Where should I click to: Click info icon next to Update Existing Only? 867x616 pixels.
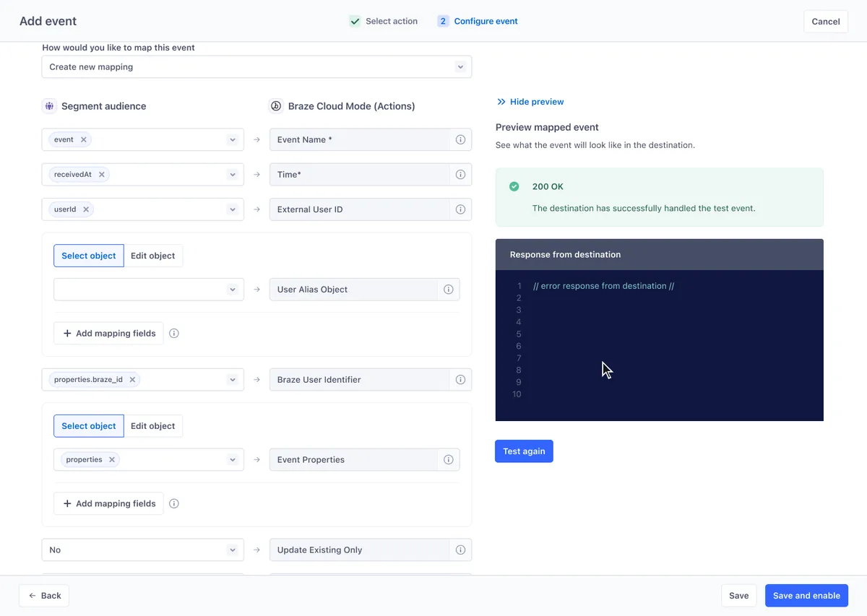(x=460, y=550)
